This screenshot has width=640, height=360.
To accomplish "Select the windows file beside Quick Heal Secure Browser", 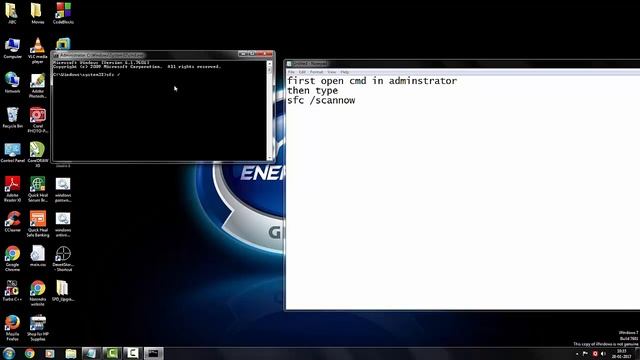I will tap(63, 189).
